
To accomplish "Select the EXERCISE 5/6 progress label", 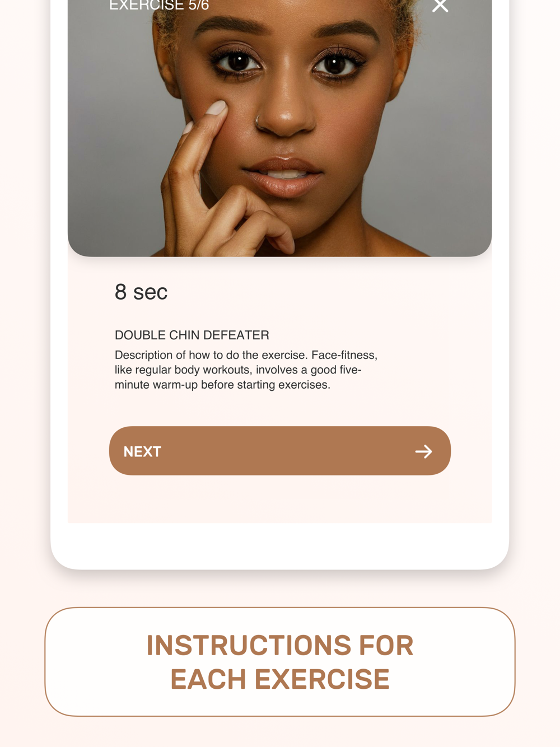I will tap(159, 6).
